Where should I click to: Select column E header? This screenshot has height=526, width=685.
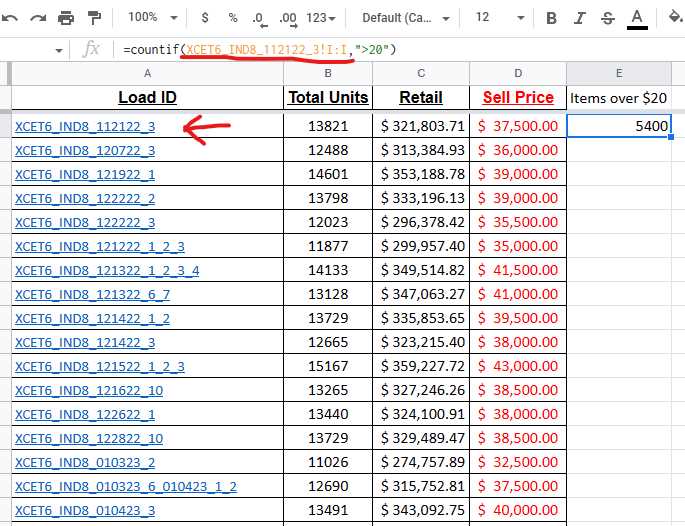(x=619, y=73)
